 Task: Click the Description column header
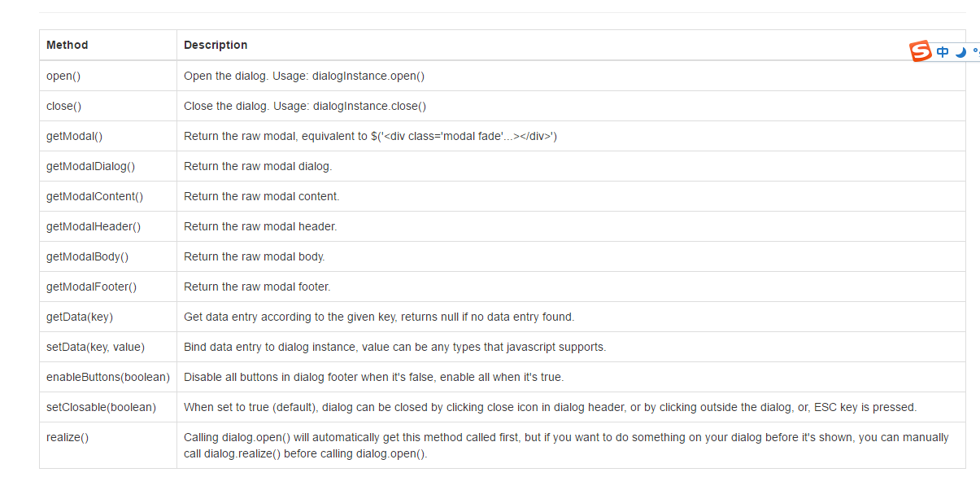tap(216, 45)
